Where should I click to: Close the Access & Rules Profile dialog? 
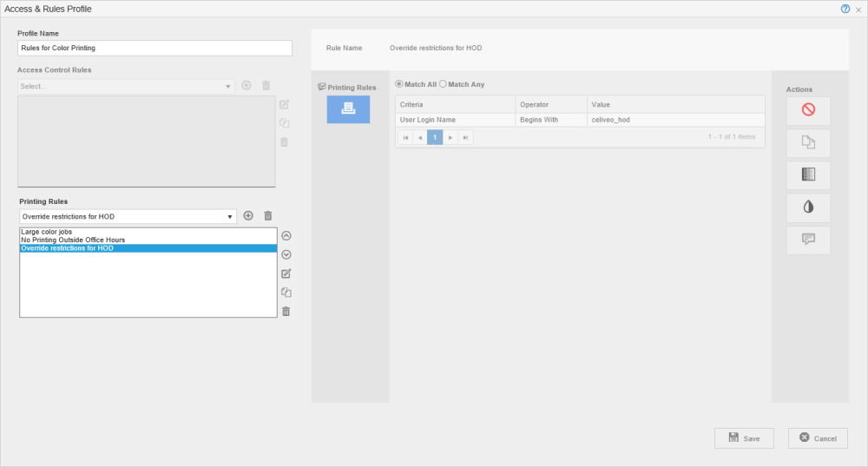point(858,10)
